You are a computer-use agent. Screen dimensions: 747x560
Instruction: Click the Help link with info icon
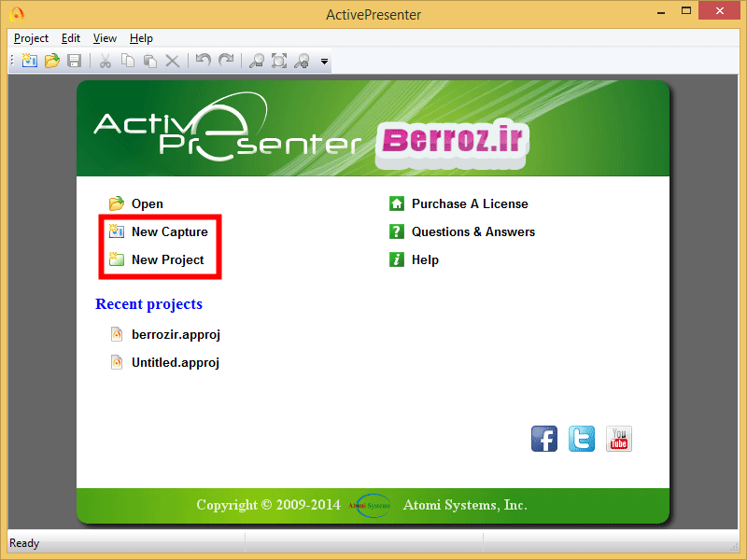pos(425,260)
